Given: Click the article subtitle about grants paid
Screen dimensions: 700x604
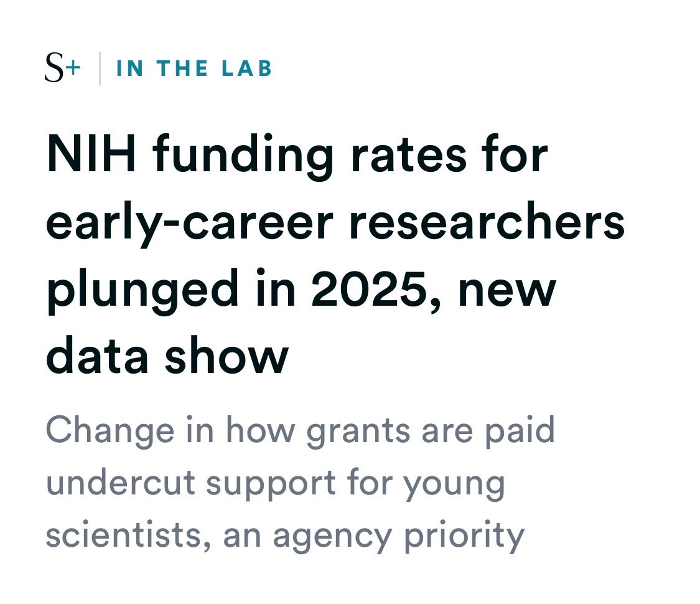Looking at the screenshot, I should point(301,483).
